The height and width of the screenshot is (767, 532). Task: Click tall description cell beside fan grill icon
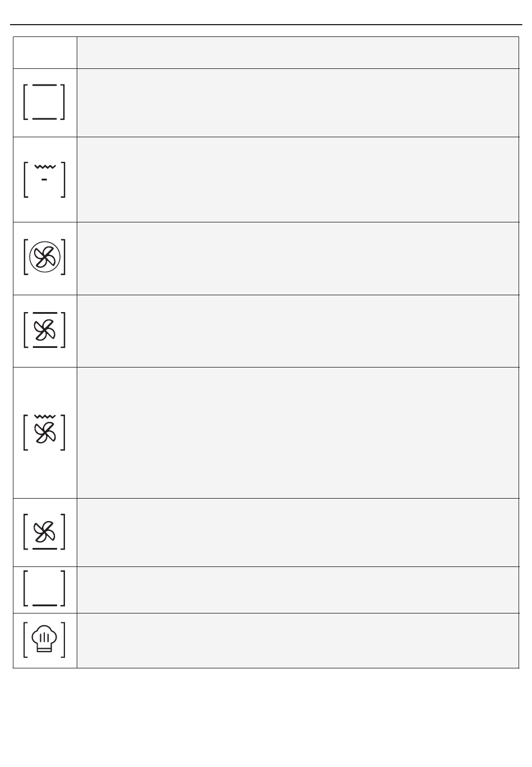[x=298, y=433]
